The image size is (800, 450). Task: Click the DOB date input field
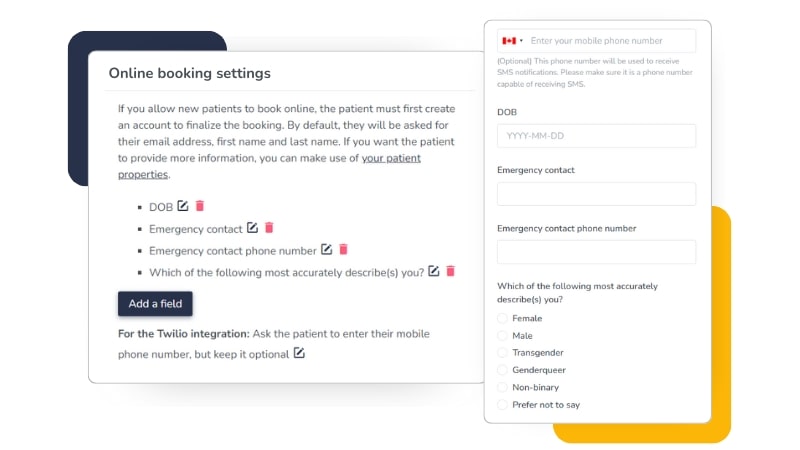(596, 136)
